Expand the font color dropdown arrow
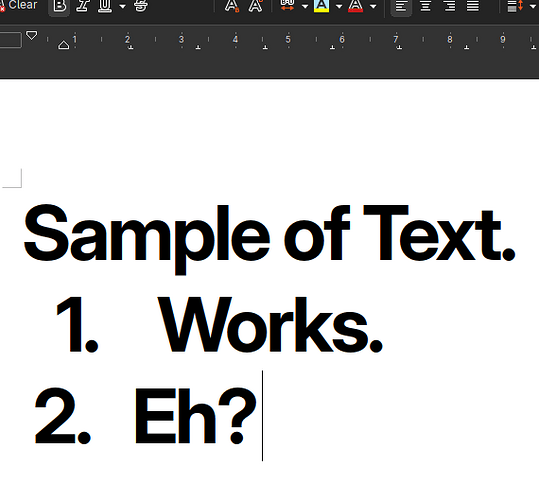Viewport: 539px width, 500px height. (x=373, y=6)
